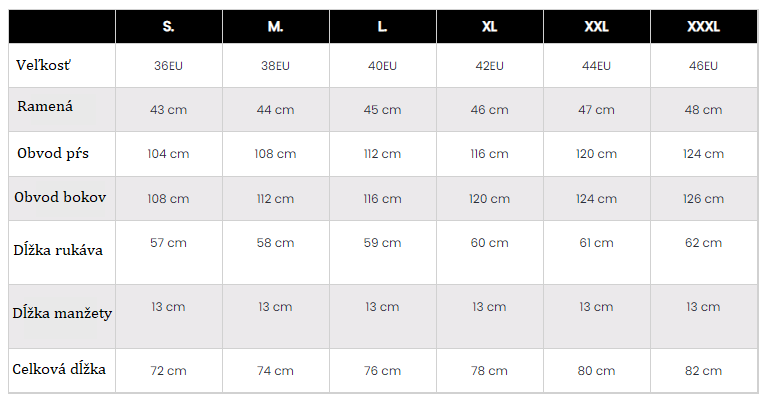Click the XXL column header
The width and height of the screenshot is (764, 399).
(x=597, y=26)
